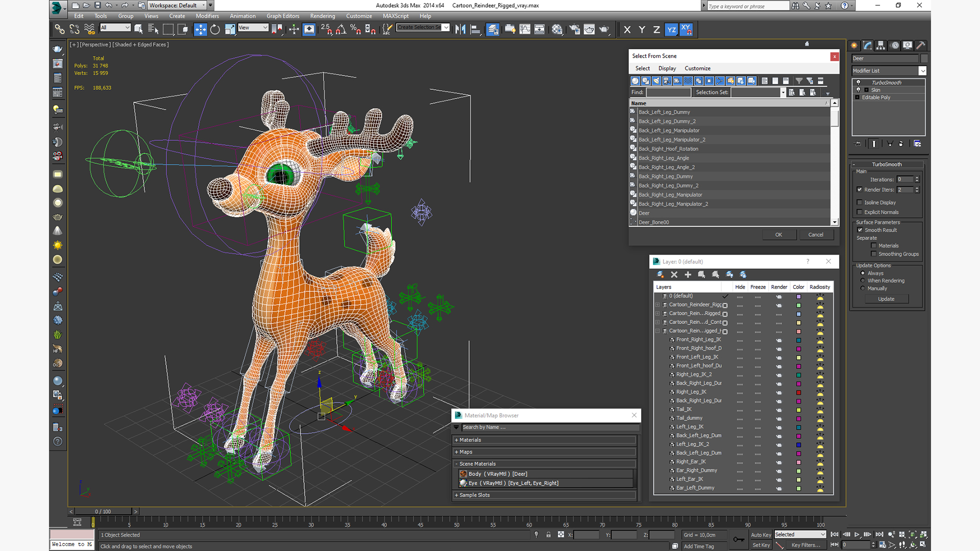Click Delete layer X icon in Layer dialog
The height and width of the screenshot is (551, 980).
[674, 274]
